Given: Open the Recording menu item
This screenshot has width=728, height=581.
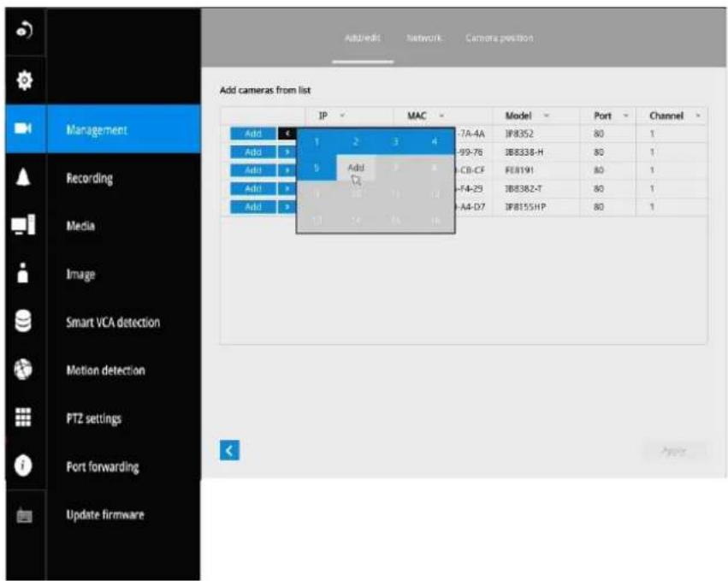Looking at the screenshot, I should [89, 178].
